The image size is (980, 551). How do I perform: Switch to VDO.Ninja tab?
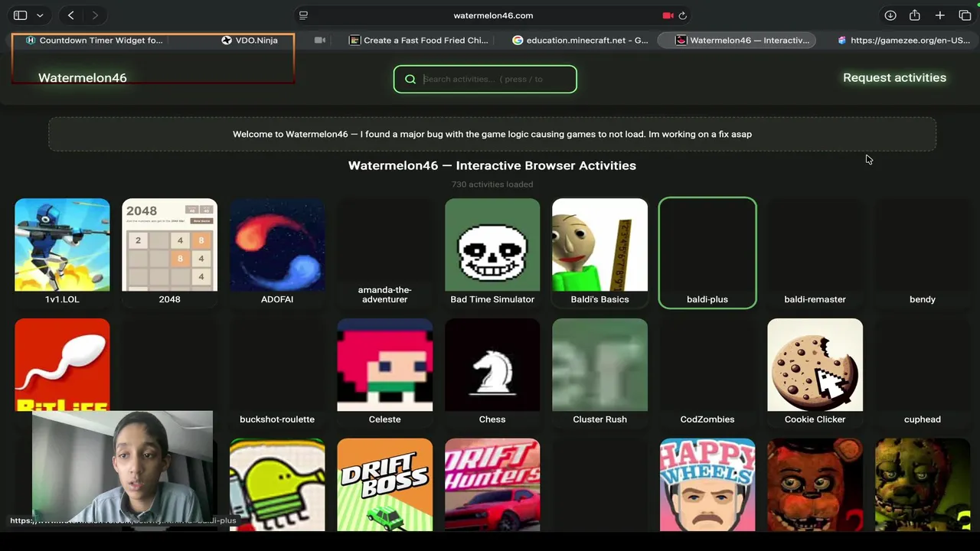250,41
